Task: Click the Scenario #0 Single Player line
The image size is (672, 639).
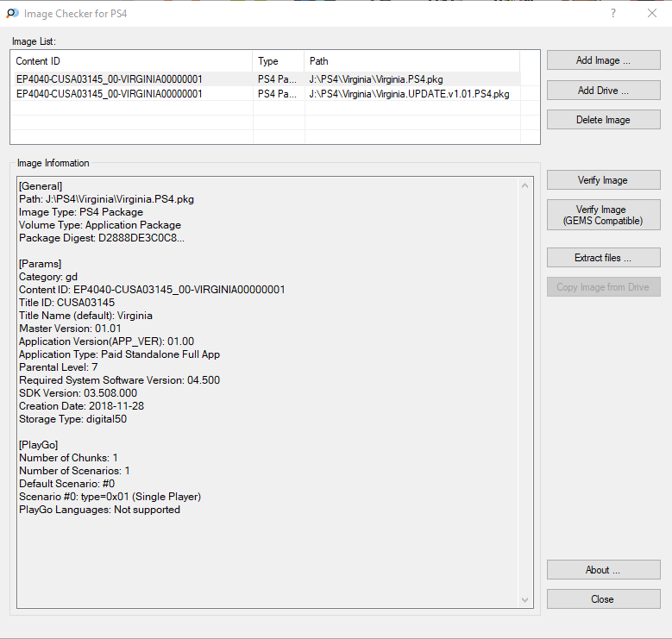Action: click(x=110, y=497)
